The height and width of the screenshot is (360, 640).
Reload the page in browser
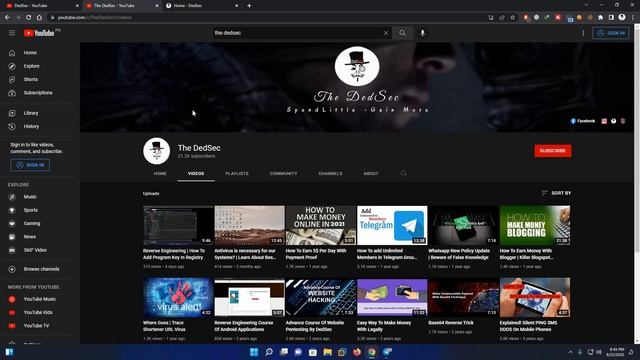[x=29, y=18]
